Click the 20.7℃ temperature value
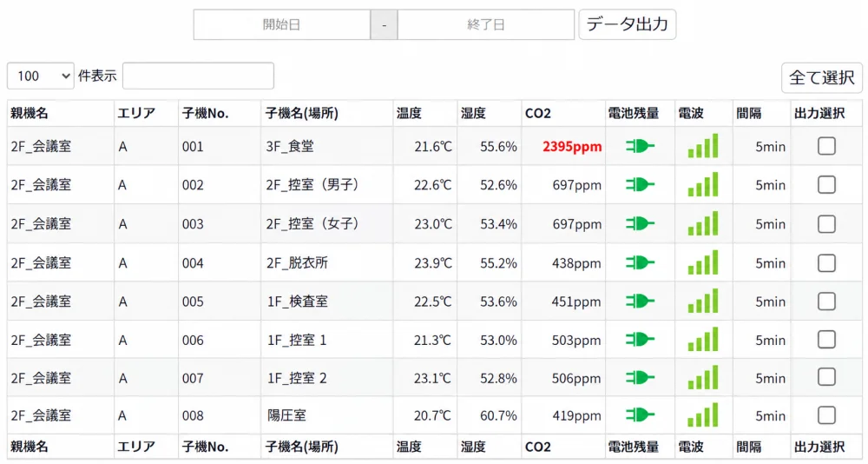This screenshot has width=868, height=464. click(433, 415)
